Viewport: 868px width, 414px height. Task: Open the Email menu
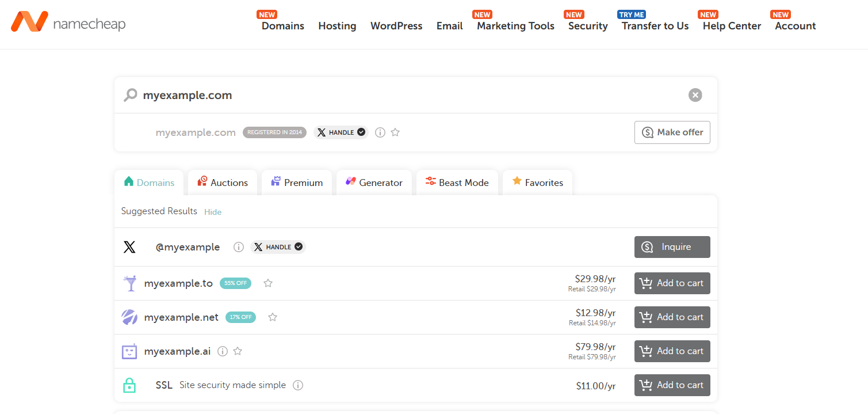(450, 26)
